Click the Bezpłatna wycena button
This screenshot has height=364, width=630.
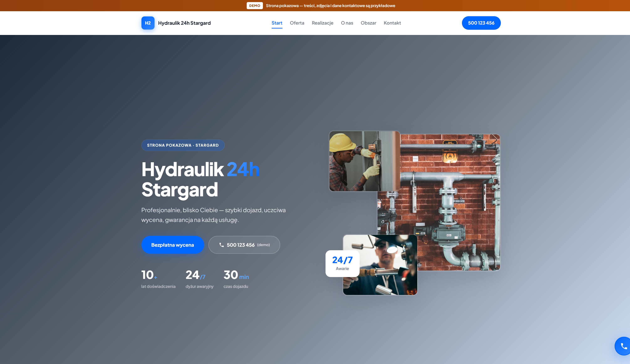click(x=172, y=245)
